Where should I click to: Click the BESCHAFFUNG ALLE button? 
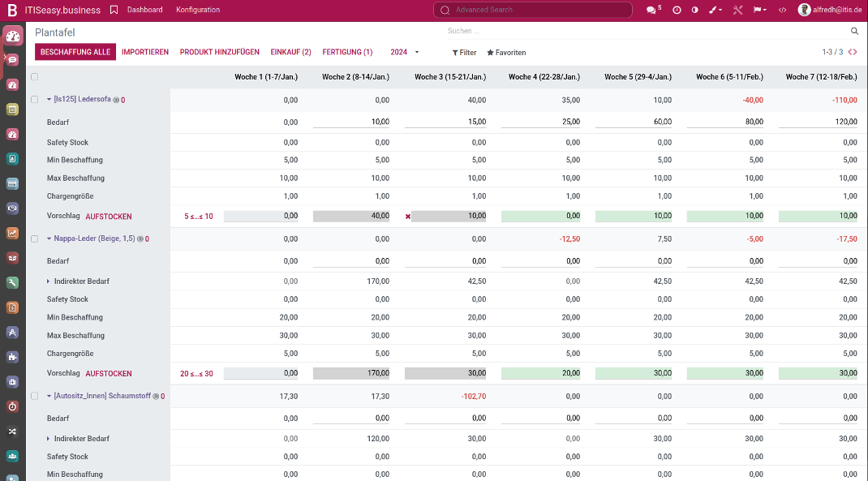(x=75, y=52)
